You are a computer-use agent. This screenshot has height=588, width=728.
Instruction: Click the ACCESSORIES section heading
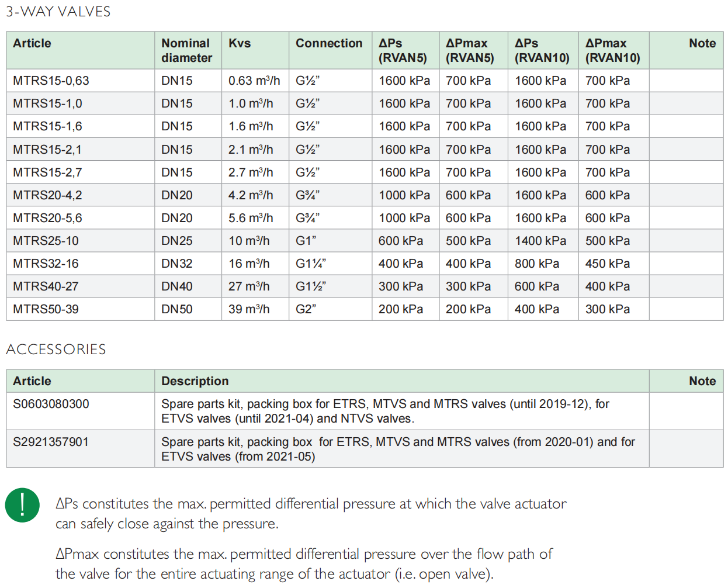[x=56, y=350]
